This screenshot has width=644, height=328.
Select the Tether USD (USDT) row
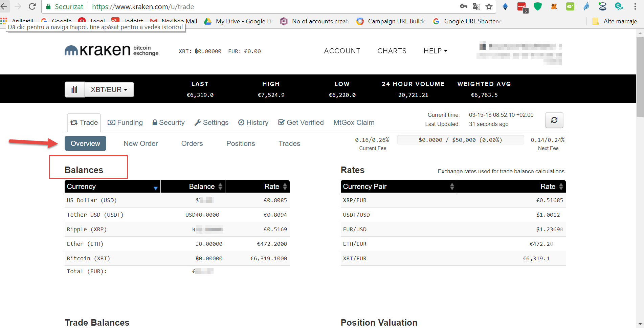pos(177,215)
